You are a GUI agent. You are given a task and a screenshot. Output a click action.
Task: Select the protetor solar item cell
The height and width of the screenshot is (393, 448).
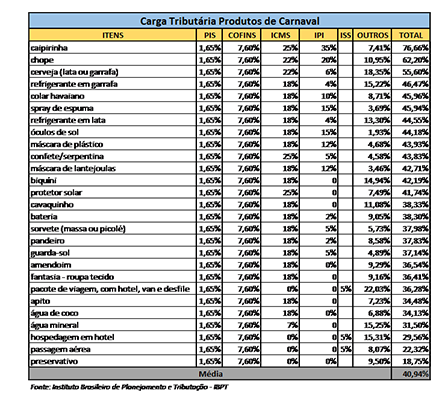[x=113, y=193]
